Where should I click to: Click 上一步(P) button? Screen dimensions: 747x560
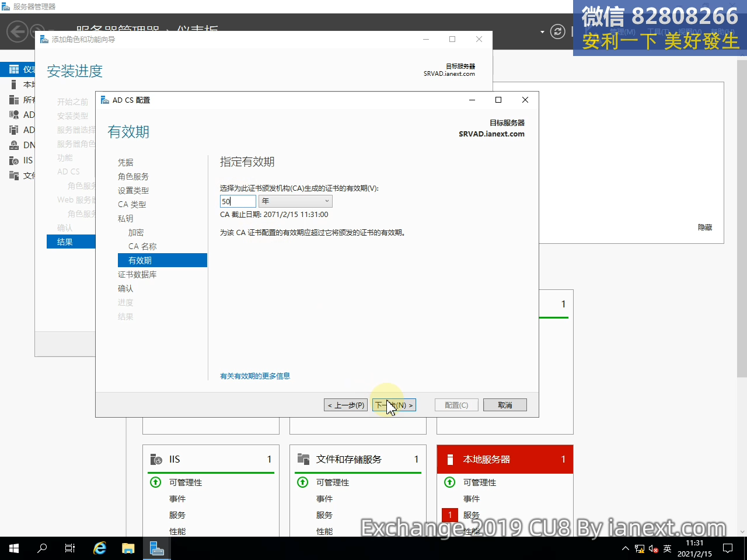click(x=345, y=405)
